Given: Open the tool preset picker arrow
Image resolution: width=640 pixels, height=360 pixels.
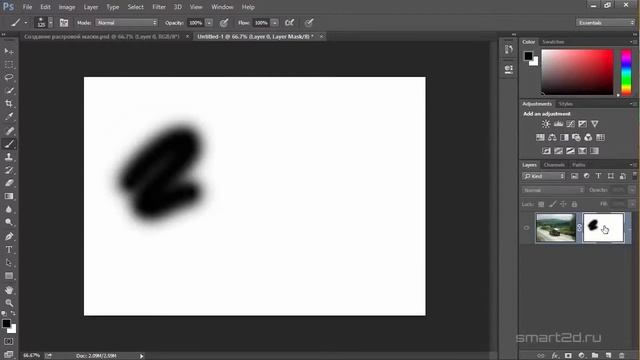Looking at the screenshot, I should point(25,23).
